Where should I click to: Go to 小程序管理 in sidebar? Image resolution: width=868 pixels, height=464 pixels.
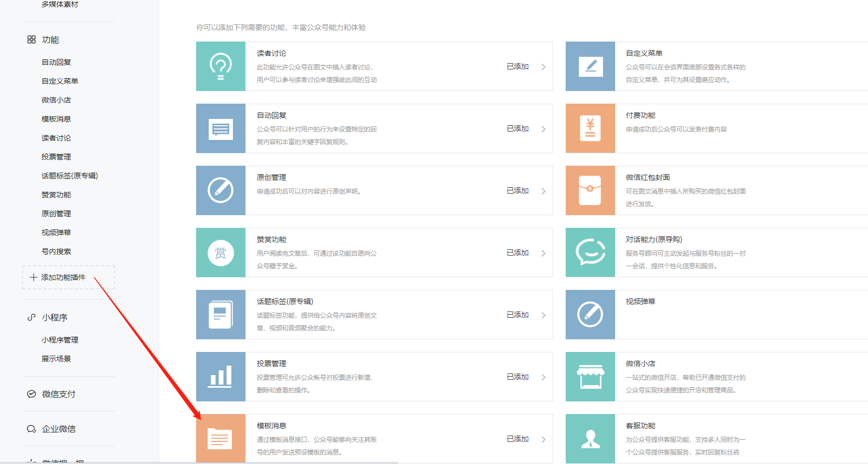60,340
